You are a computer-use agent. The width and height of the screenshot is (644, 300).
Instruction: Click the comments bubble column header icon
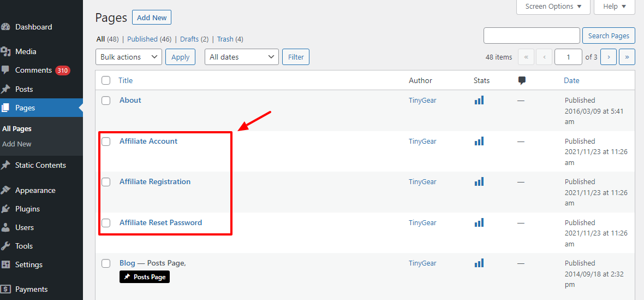[x=522, y=80]
